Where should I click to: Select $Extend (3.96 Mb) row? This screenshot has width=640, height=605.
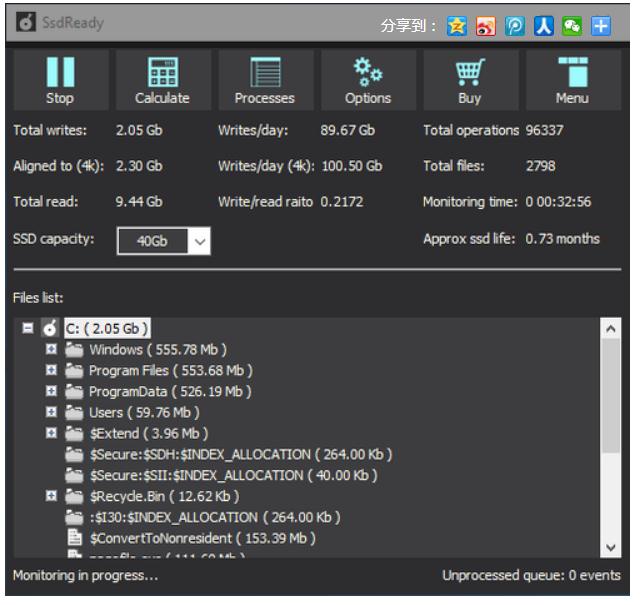(x=149, y=434)
